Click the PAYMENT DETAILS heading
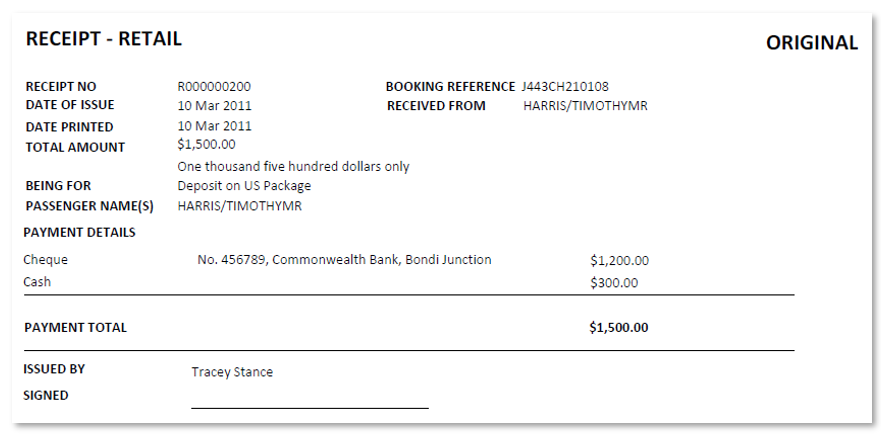 point(79,232)
